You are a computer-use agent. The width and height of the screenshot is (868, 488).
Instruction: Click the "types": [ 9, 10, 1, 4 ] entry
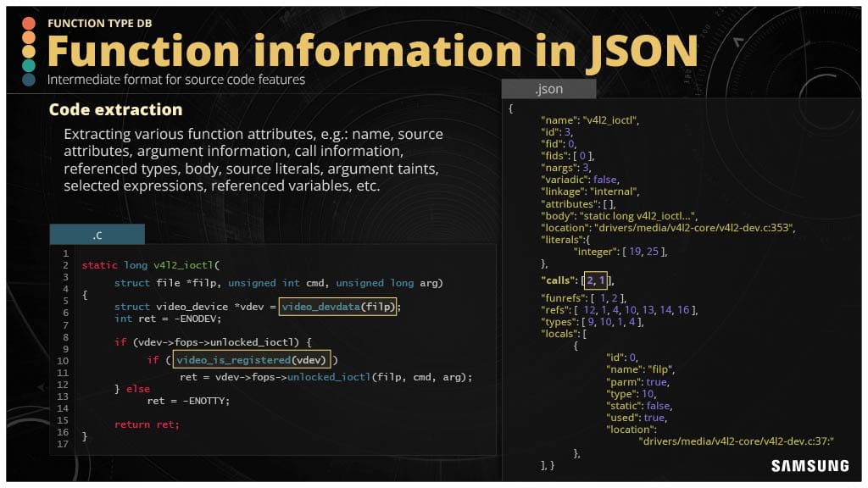(592, 321)
